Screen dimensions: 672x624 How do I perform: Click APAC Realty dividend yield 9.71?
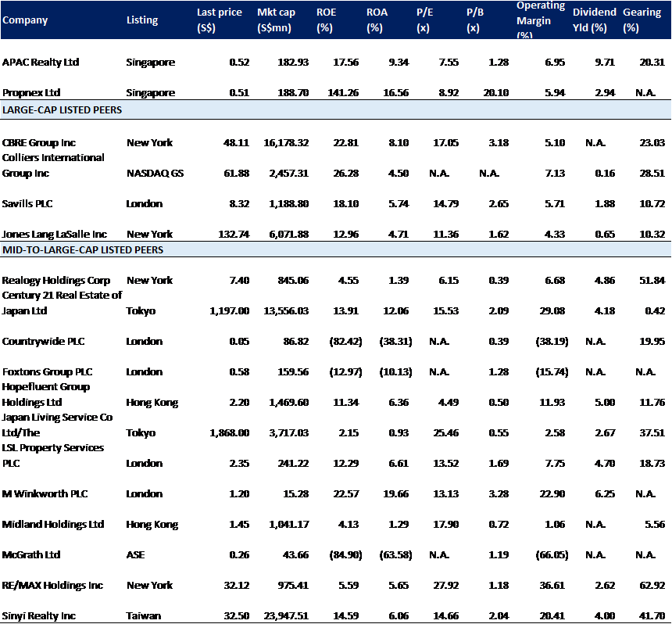pyautogui.click(x=605, y=63)
